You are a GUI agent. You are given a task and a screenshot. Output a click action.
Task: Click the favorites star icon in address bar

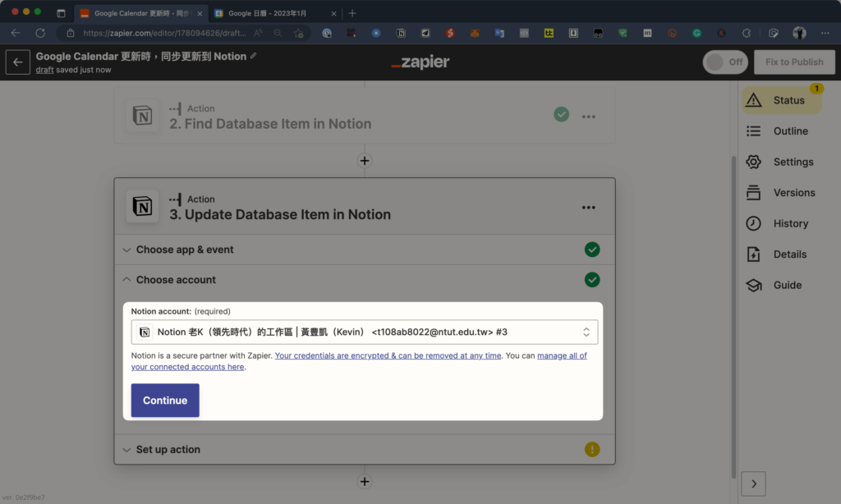pos(299,33)
